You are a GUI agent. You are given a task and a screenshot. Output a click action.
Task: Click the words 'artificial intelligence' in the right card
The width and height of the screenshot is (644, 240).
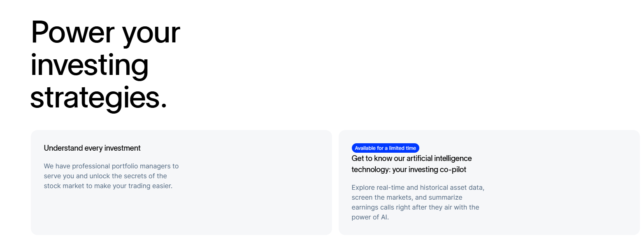tap(435, 158)
